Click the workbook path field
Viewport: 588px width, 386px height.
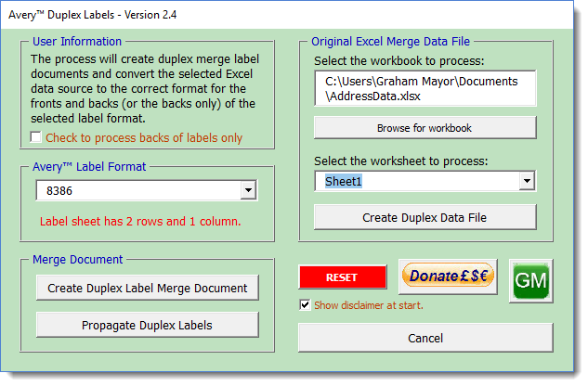425,88
